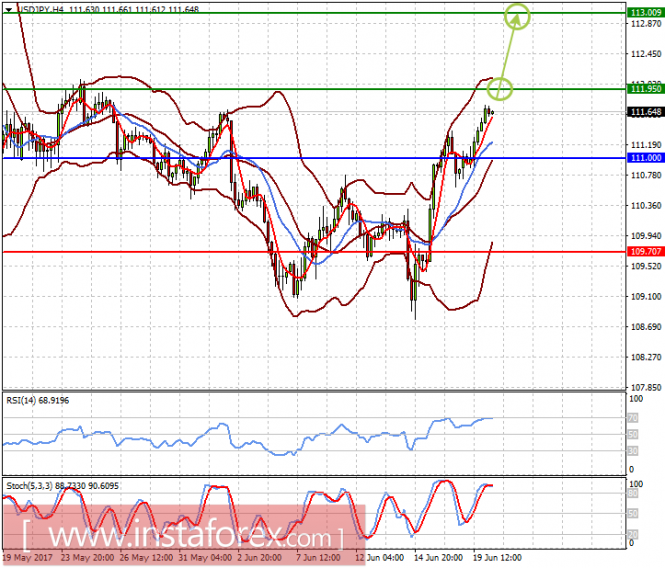The image size is (665, 568).
Task: Click the upper green circle with arrowhead
Action: (515, 15)
